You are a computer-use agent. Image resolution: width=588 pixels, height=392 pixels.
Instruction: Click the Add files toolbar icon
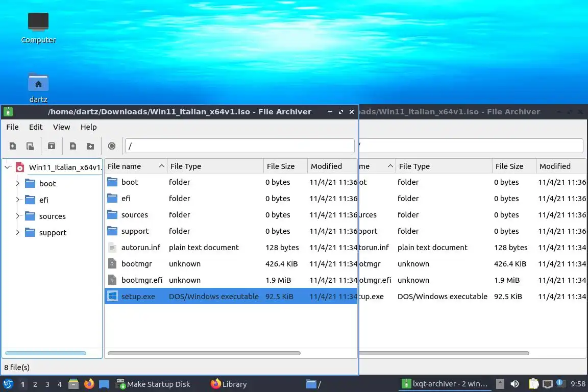[x=73, y=146]
